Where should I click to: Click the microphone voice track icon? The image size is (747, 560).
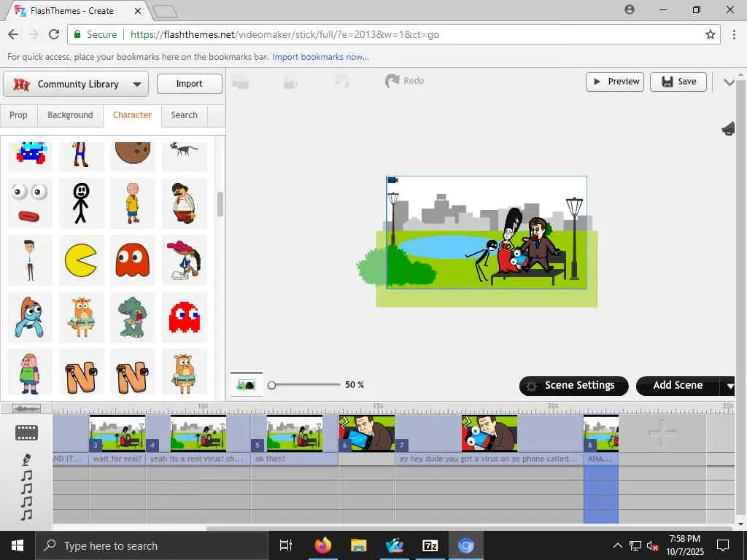(27, 459)
